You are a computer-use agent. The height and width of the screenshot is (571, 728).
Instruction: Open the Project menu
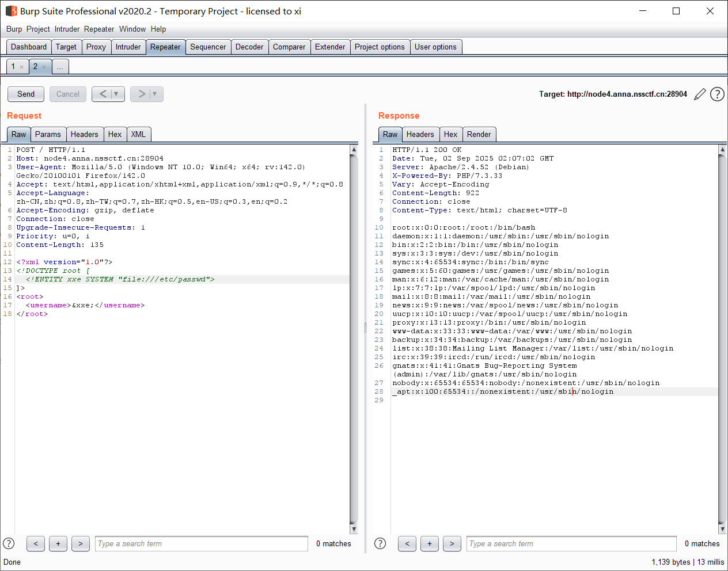click(38, 29)
